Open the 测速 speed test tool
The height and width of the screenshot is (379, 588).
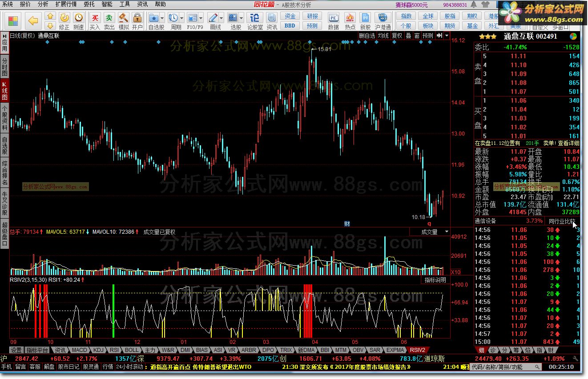(x=78, y=21)
